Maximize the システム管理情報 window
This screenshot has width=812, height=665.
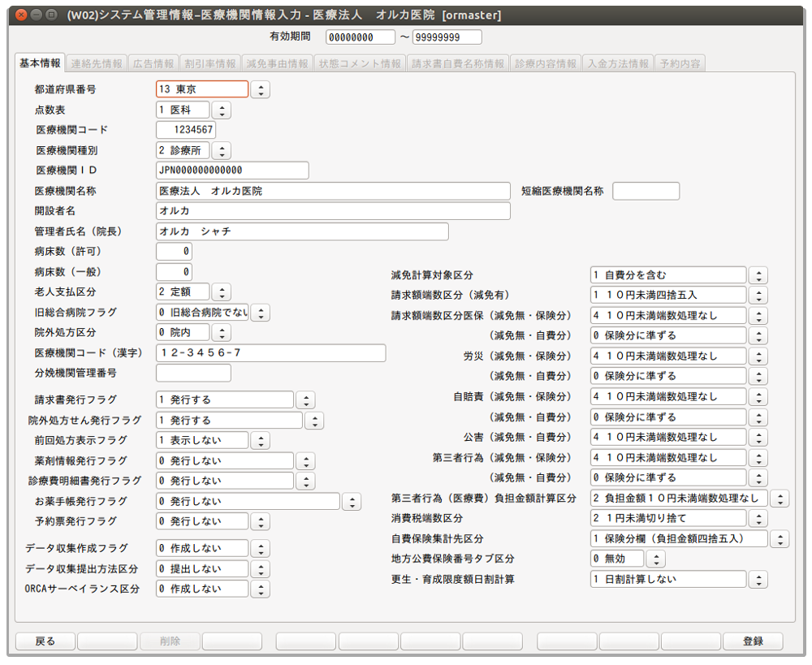pos(51,15)
